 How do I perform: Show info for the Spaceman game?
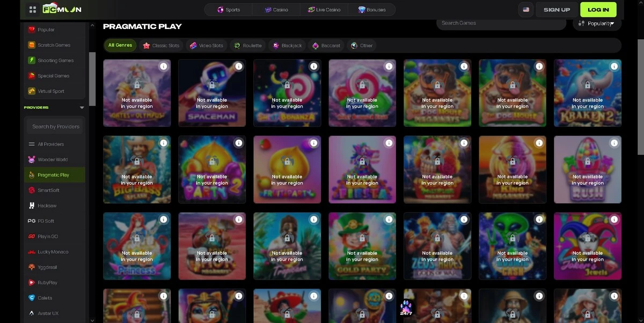(239, 66)
